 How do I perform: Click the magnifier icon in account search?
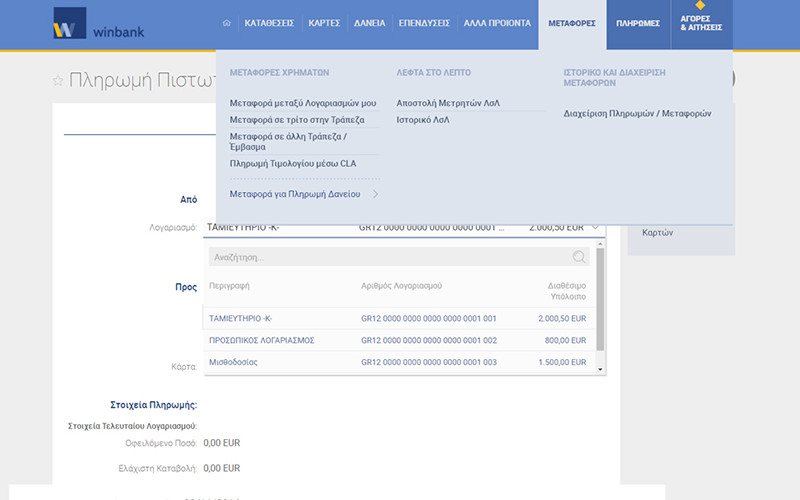[579, 257]
